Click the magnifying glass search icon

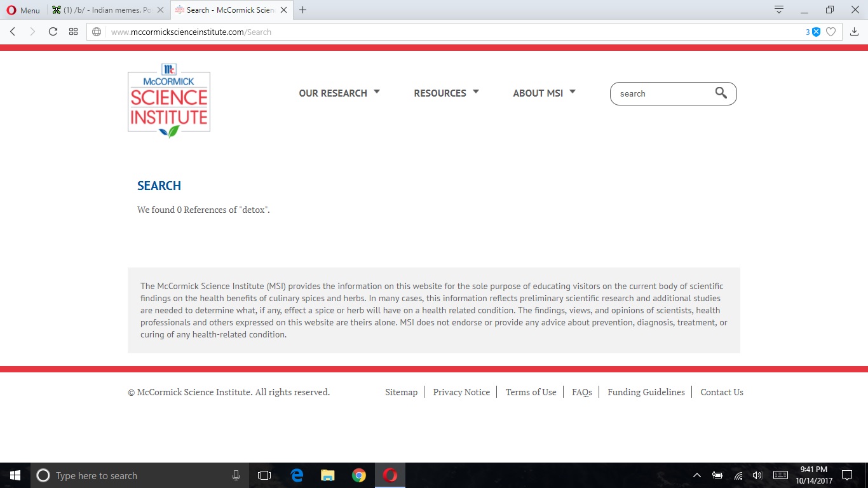click(x=721, y=93)
